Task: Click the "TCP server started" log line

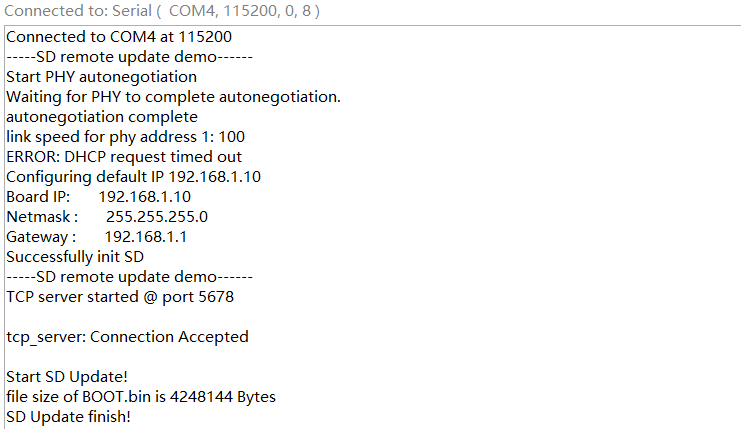Action: click(x=120, y=297)
